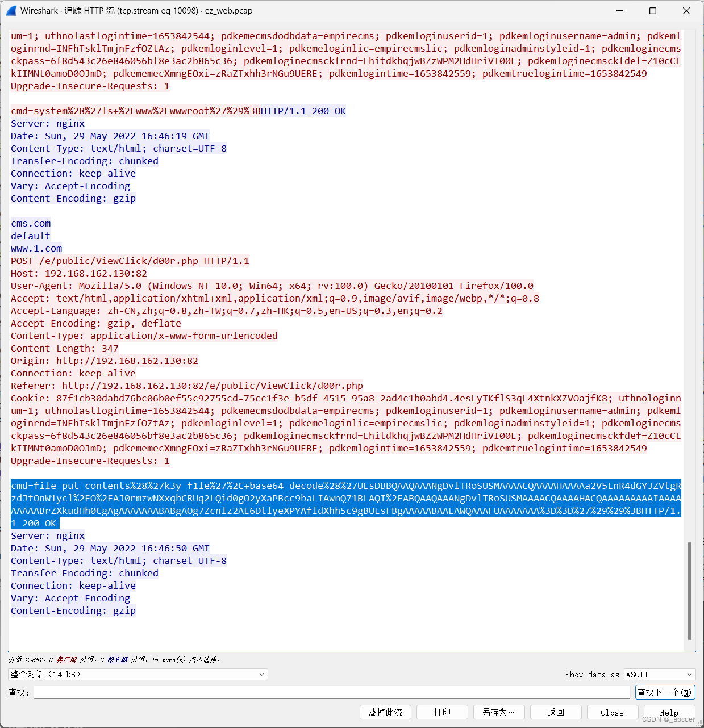
Task: Click the Help button
Action: click(x=669, y=712)
